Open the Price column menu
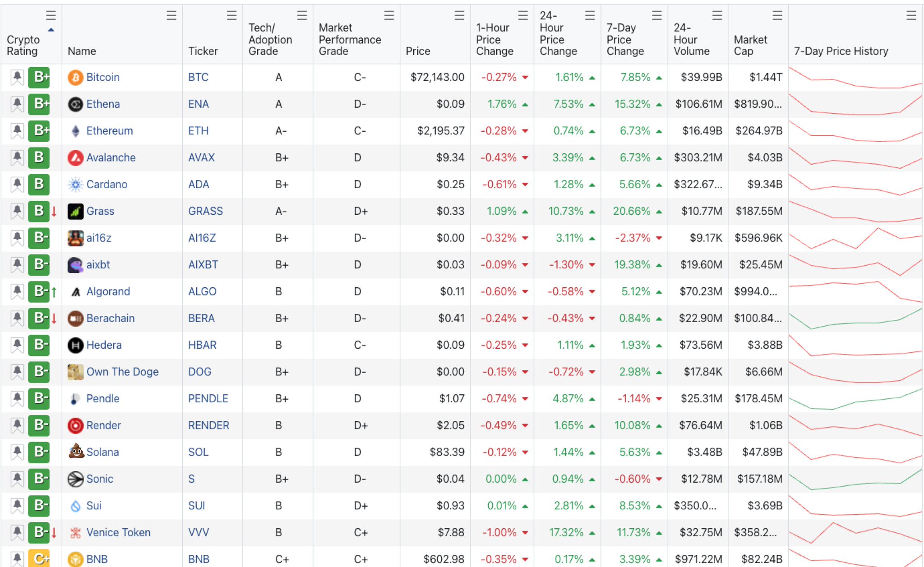The width and height of the screenshot is (924, 567). [459, 16]
